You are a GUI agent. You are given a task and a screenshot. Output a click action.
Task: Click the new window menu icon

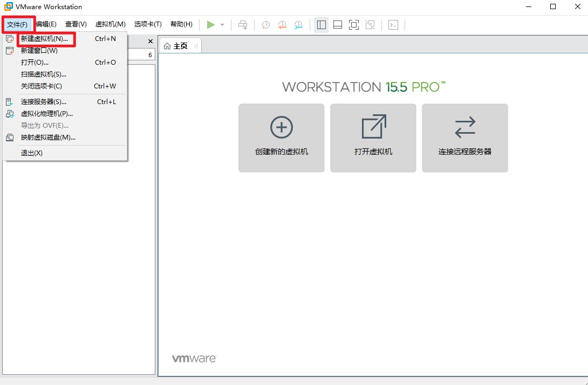coord(10,51)
